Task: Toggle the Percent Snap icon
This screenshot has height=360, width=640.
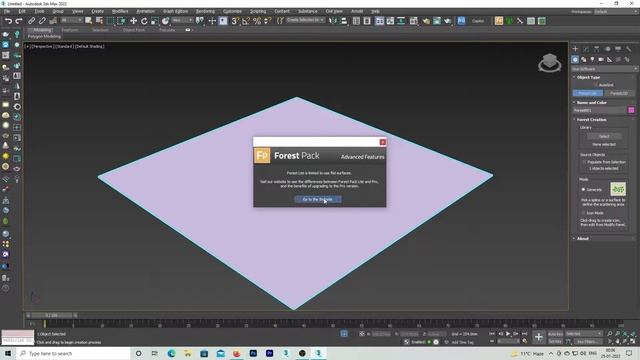Action: [x=257, y=21]
